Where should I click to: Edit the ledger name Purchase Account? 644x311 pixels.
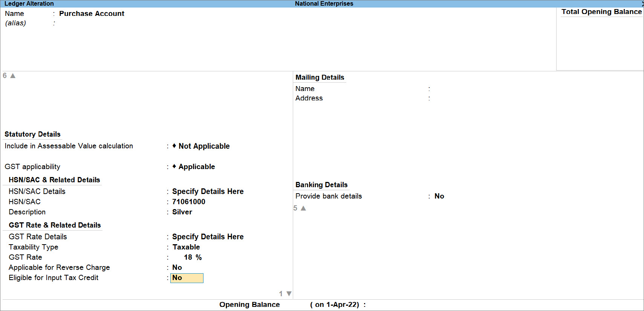point(92,14)
